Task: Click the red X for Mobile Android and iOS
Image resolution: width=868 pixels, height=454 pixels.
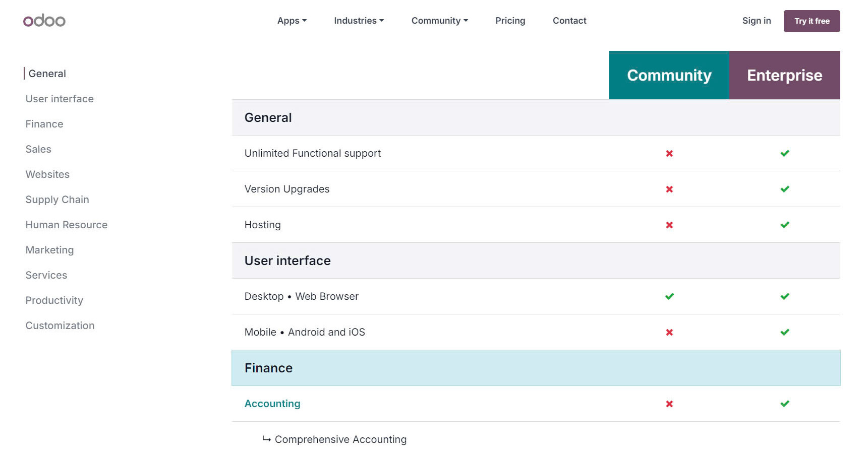Action: click(x=669, y=332)
